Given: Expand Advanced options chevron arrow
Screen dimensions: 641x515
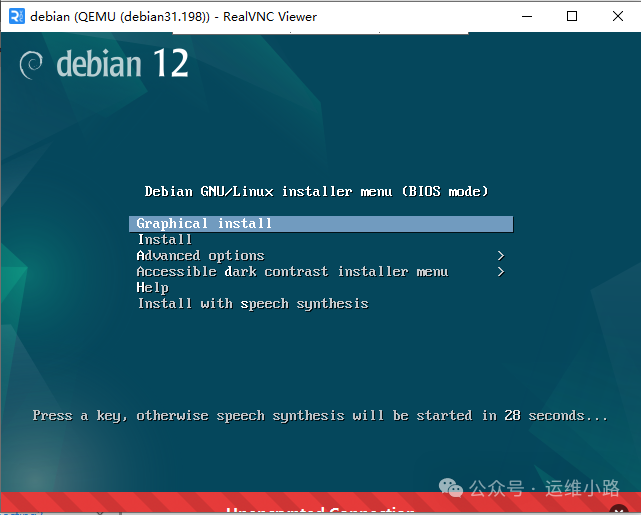Looking at the screenshot, I should pos(501,256).
